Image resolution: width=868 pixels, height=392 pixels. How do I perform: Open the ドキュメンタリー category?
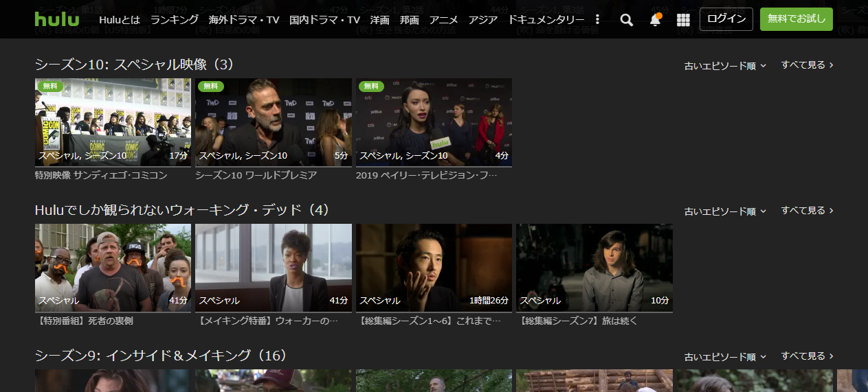546,19
